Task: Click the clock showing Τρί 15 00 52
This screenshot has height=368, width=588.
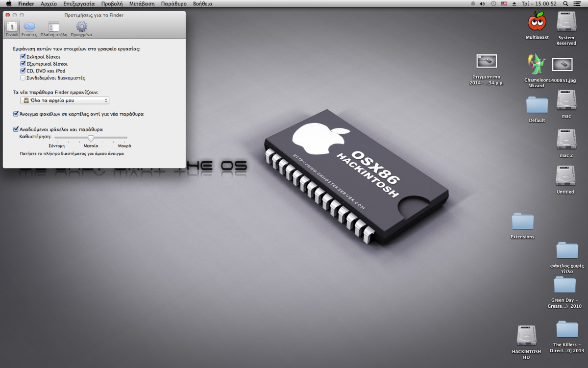Action: pos(539,3)
